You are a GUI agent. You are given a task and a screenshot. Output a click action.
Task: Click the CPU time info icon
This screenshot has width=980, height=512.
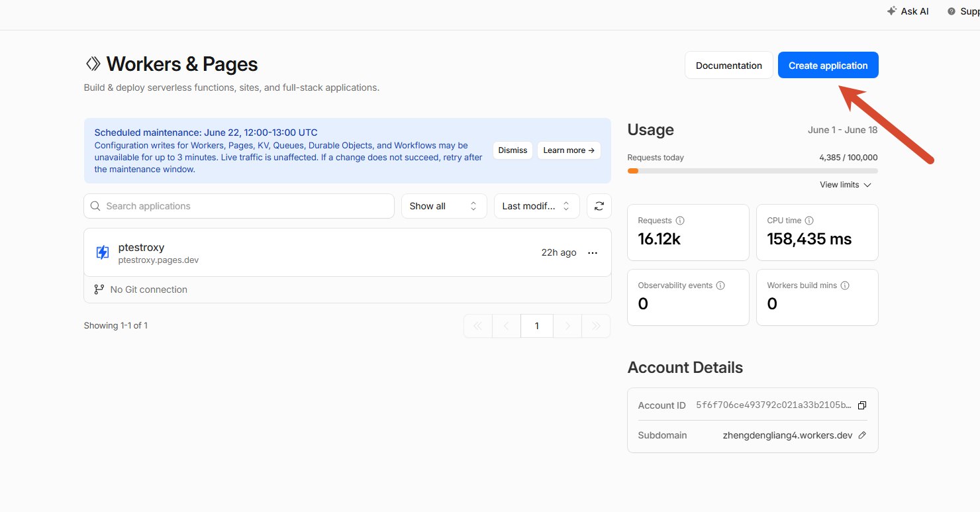tap(809, 221)
